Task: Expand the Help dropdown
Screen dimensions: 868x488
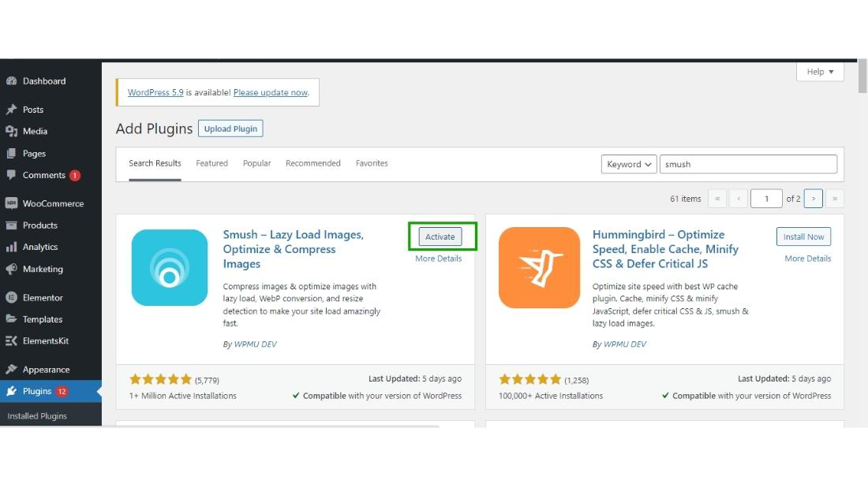Action: [820, 72]
